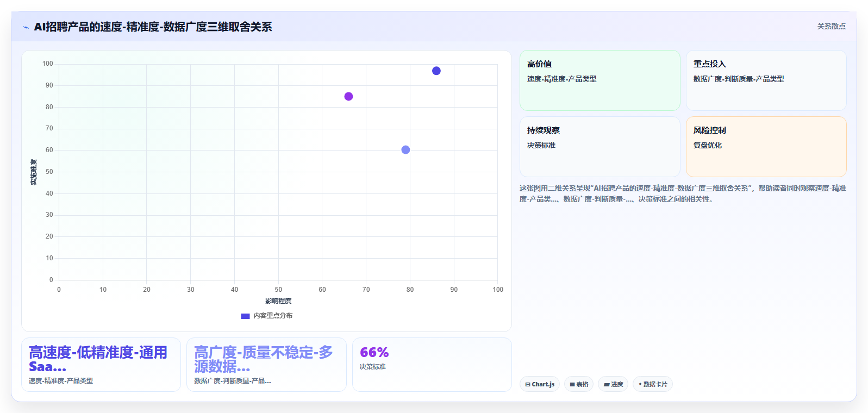Click the main title AI招聘产品的速度-精准度-数据广度三维取舍关系
868x413 pixels.
pyautogui.click(x=153, y=27)
